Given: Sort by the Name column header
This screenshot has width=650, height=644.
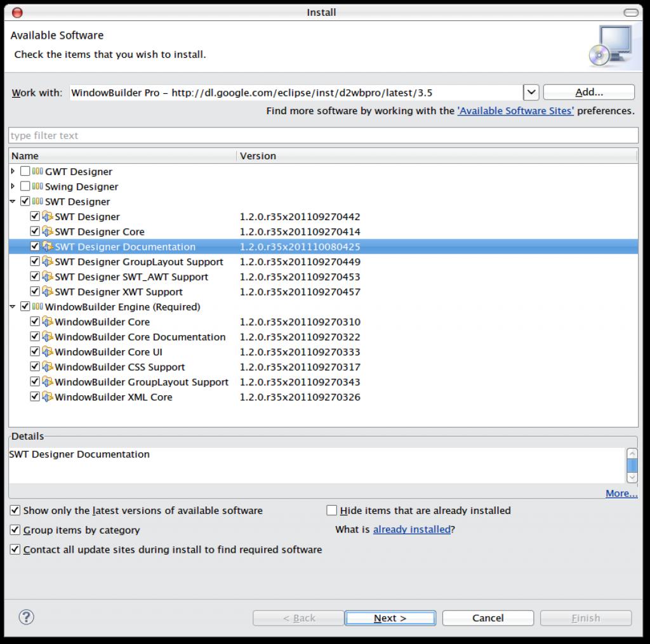Looking at the screenshot, I should 123,156.
